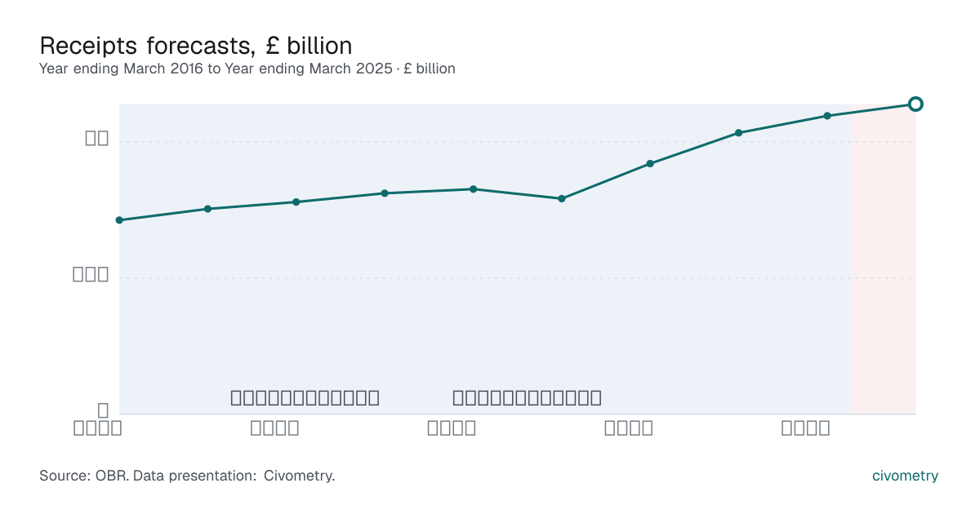Select the final x-axis year tick label
Screen dimensions: 980x514
pyautogui.click(x=806, y=428)
